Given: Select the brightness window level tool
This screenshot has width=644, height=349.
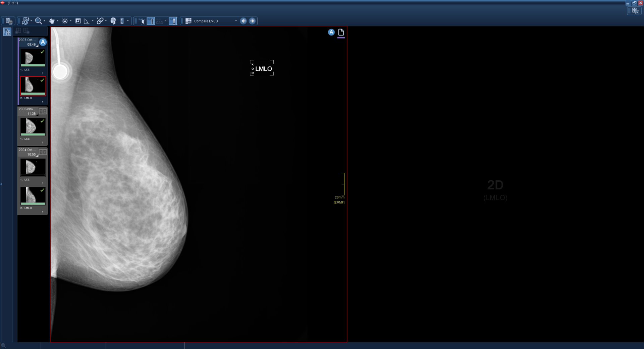Looking at the screenshot, I should click(65, 21).
